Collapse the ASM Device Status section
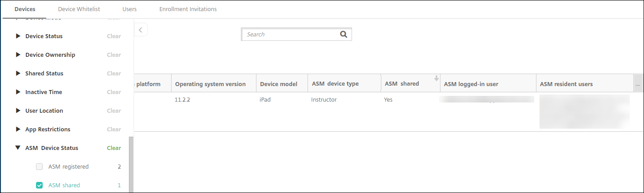 tap(18, 148)
